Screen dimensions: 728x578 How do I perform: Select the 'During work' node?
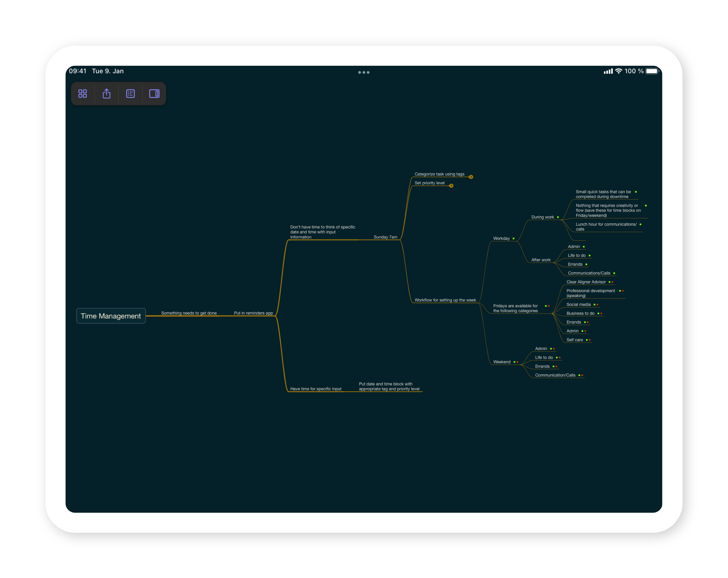point(543,217)
